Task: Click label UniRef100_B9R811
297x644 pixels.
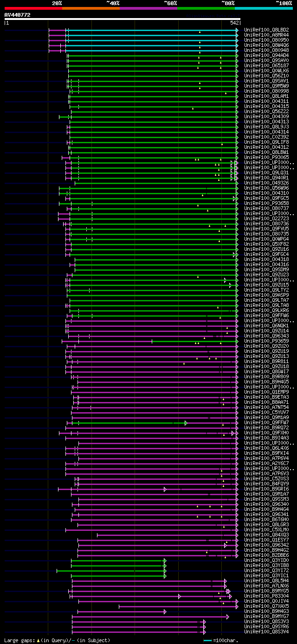Action: [x=266, y=362]
